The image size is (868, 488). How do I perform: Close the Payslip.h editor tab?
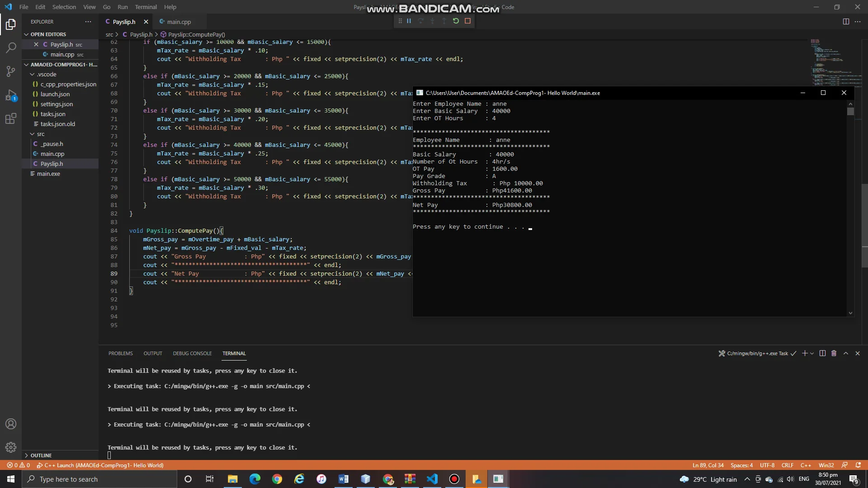coord(146,22)
